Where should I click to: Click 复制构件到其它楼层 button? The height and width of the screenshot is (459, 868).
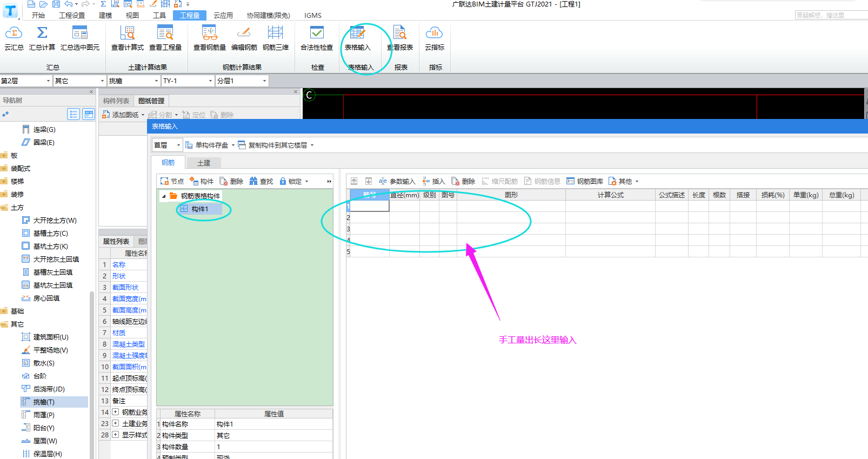point(273,145)
